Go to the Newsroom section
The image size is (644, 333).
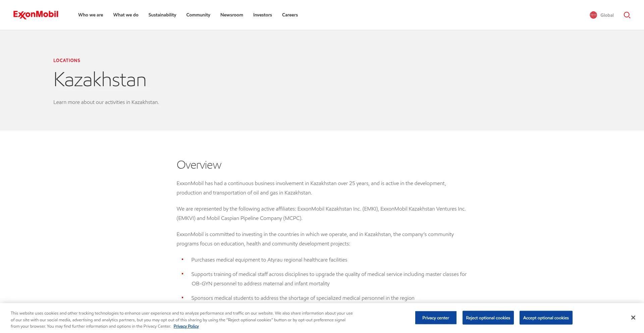[x=231, y=15]
